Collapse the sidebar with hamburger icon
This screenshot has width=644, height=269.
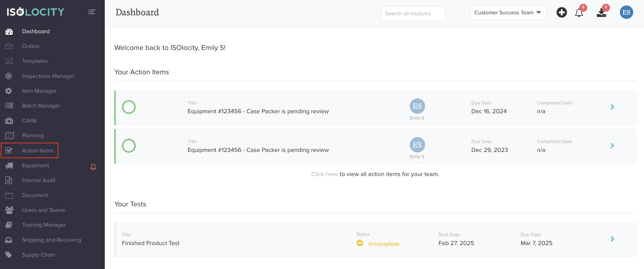[92, 12]
